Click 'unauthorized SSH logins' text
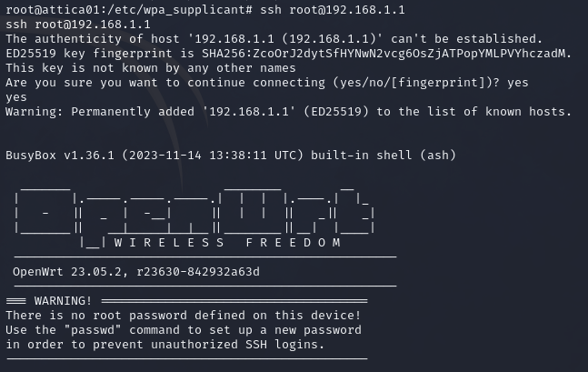Image resolution: width=588 pixels, height=372 pixels. pyautogui.click(x=237, y=345)
